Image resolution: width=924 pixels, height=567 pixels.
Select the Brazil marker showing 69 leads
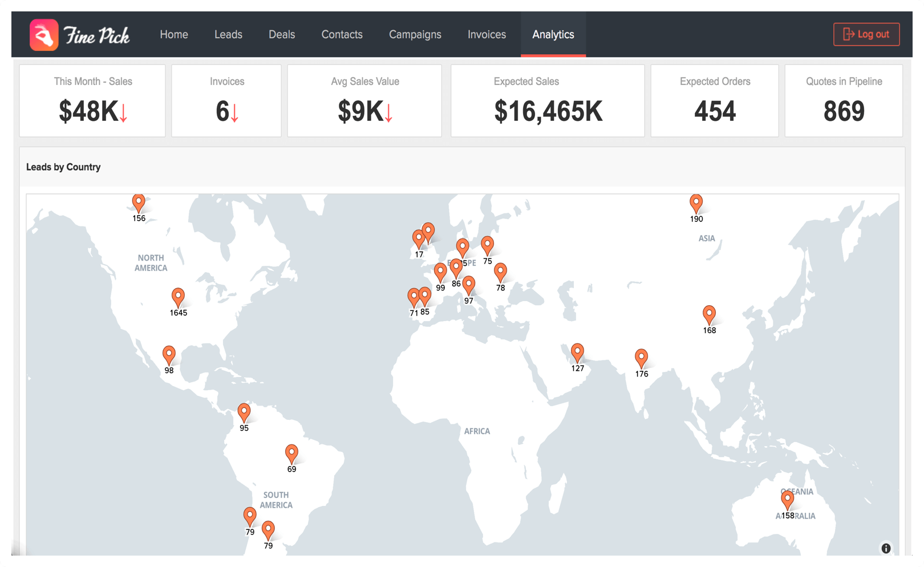point(292,453)
